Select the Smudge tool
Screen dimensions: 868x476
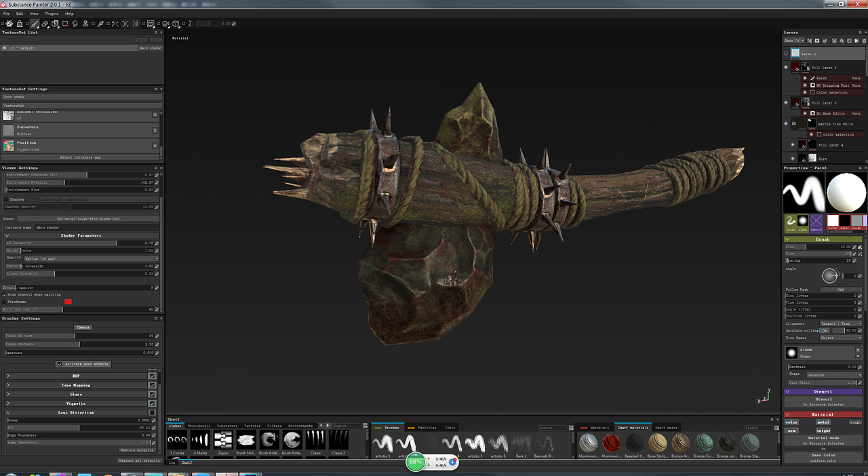75,24
